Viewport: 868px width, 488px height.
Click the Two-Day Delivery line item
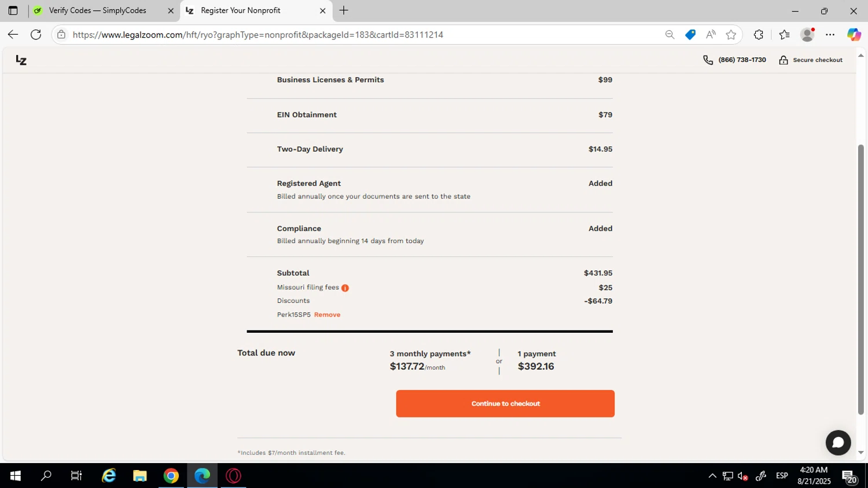click(x=310, y=149)
